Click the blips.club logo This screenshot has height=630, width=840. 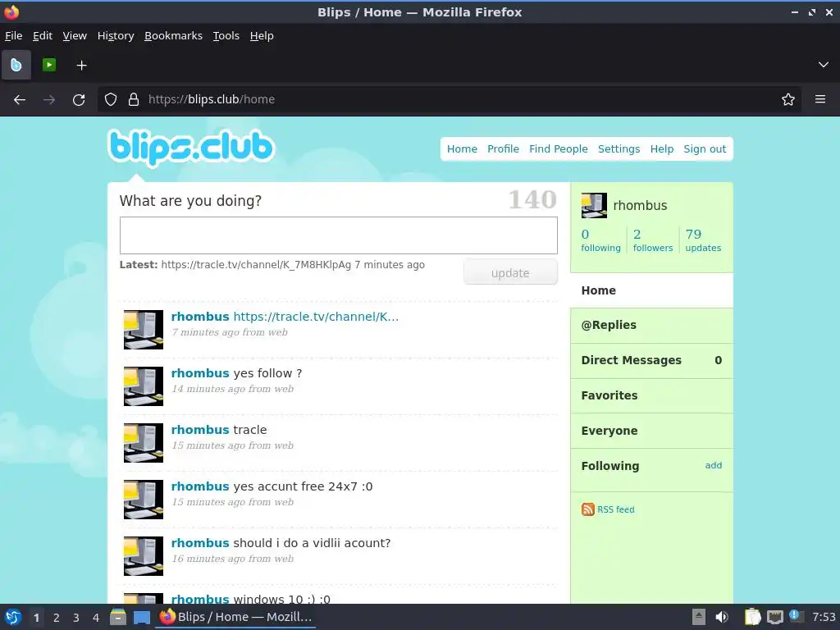pyautogui.click(x=190, y=147)
